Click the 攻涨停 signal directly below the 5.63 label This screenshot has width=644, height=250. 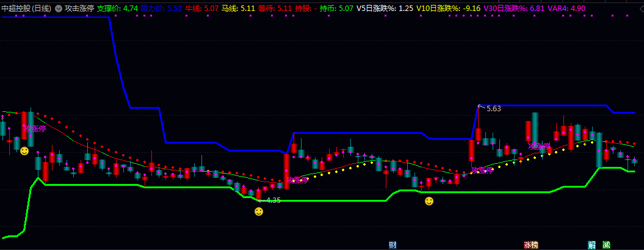pyautogui.click(x=482, y=170)
